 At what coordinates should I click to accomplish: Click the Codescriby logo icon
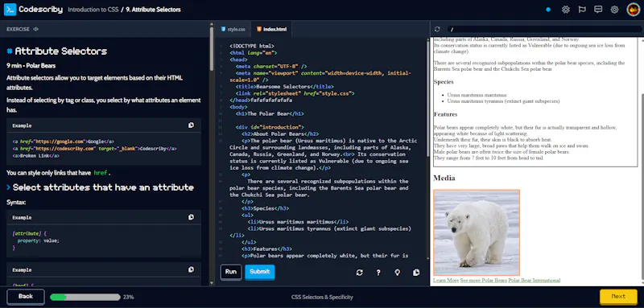point(10,10)
